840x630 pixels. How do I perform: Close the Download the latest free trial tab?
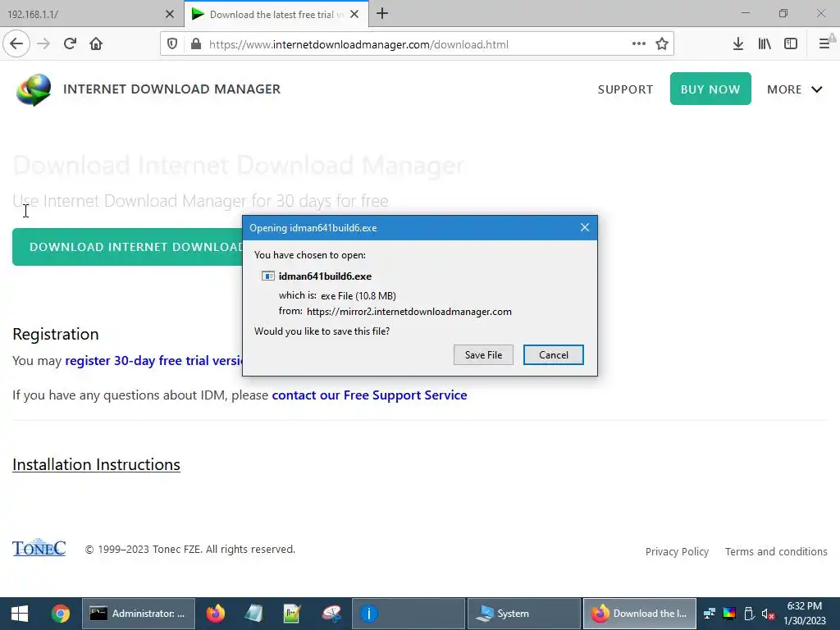pyautogui.click(x=354, y=15)
